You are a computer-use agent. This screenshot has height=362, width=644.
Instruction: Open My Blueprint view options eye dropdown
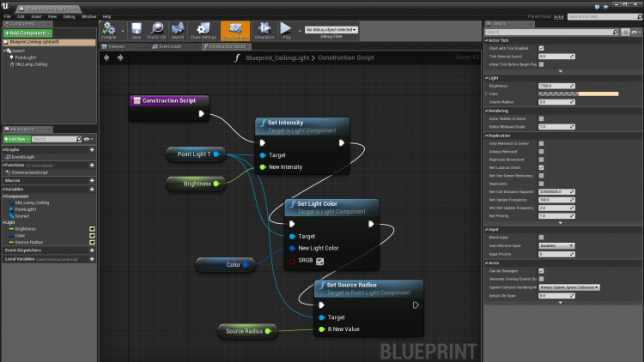pyautogui.click(x=88, y=139)
